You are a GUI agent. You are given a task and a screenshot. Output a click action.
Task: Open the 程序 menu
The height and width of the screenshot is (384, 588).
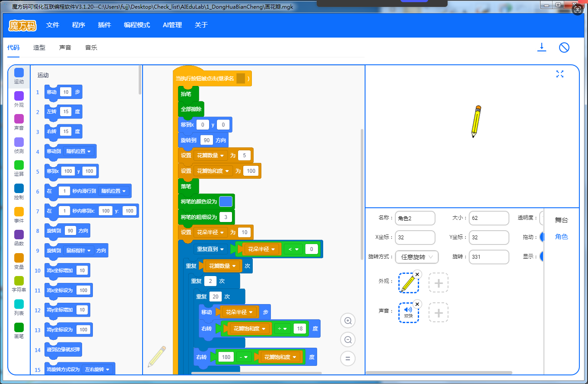79,25
